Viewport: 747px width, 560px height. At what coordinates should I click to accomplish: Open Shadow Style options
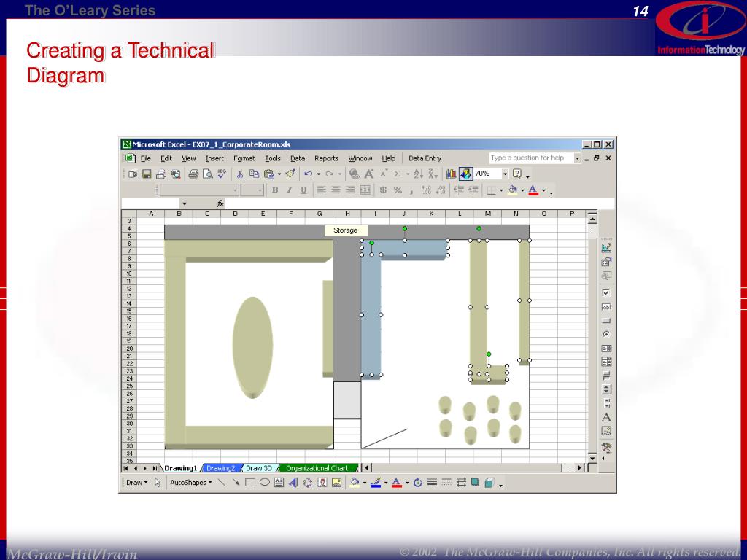pyautogui.click(x=475, y=483)
